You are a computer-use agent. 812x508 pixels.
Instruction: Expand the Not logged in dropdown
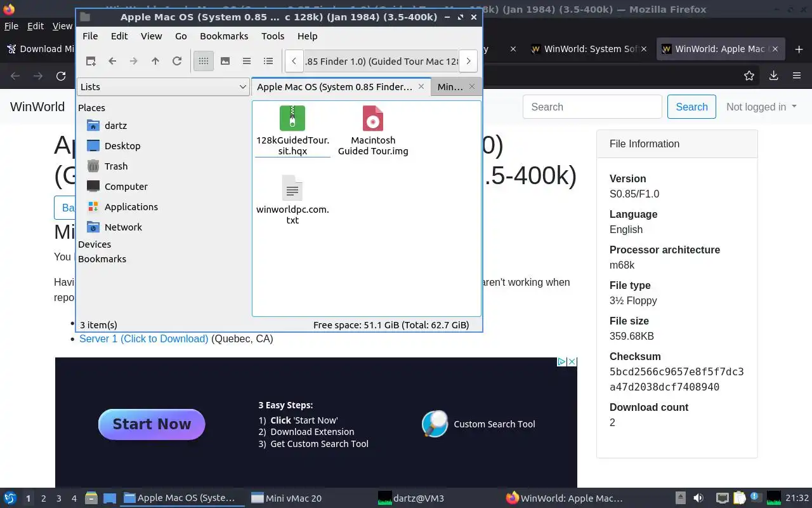coord(761,107)
